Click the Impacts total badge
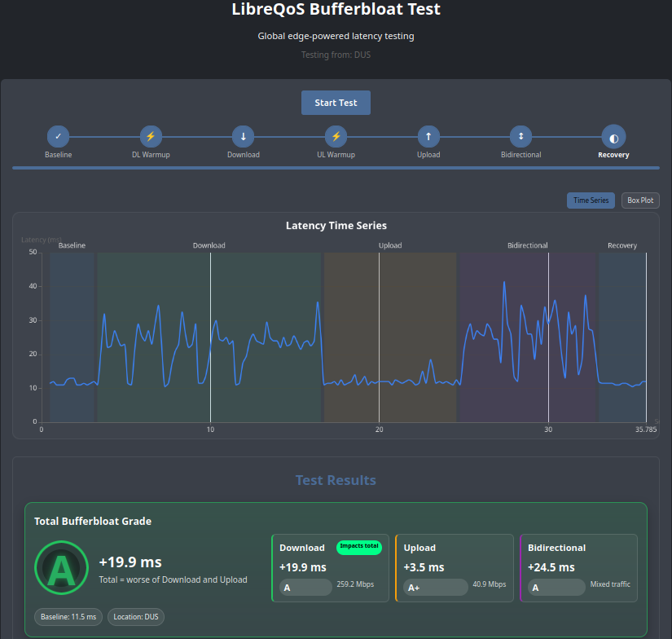Screen dimensions: 672x639 tap(359, 546)
